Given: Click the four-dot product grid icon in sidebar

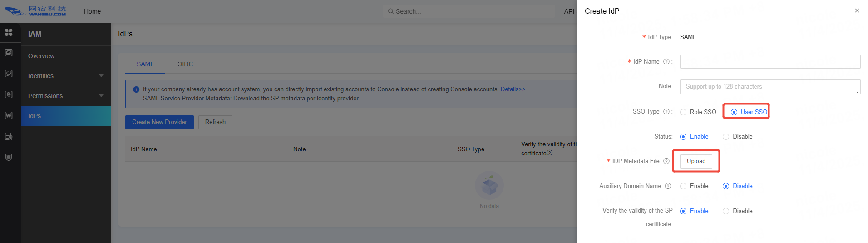Looking at the screenshot, I should tap(9, 32).
